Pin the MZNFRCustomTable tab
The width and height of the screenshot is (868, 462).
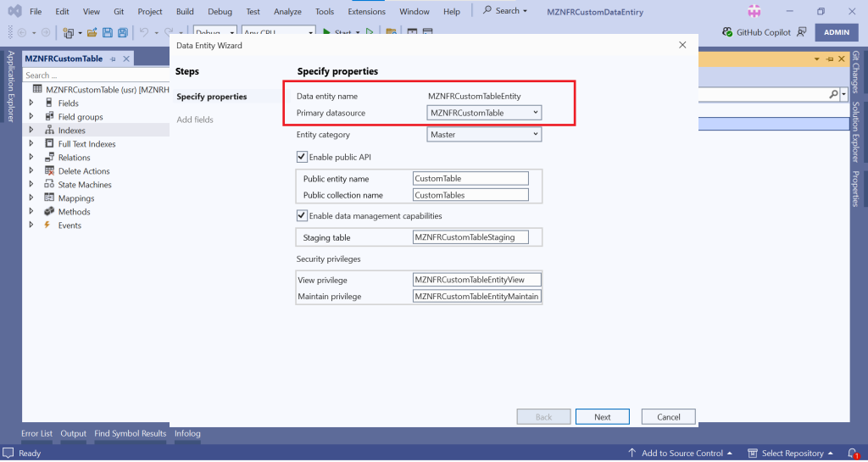113,58
